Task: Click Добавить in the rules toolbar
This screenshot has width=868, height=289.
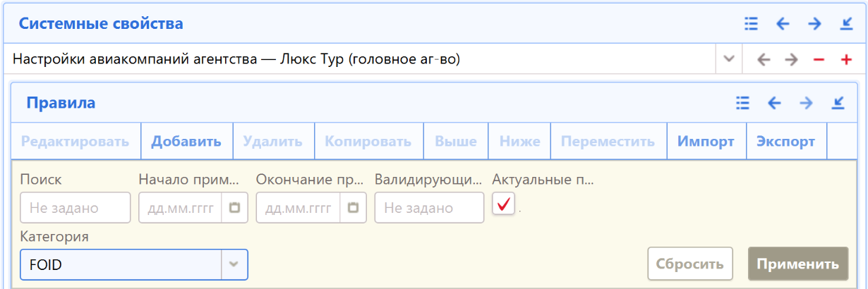Action: 186,141
